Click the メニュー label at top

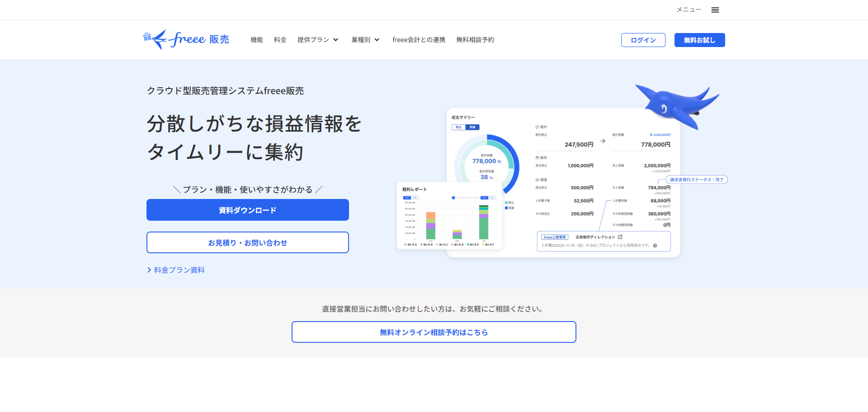tap(689, 10)
